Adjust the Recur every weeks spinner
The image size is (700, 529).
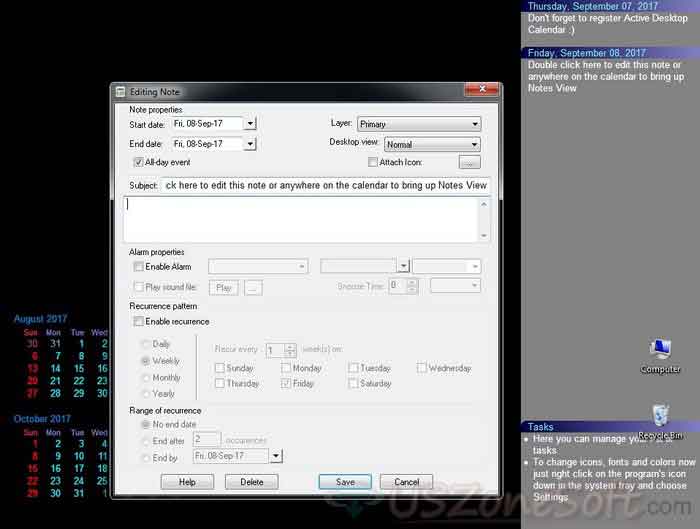pos(290,350)
